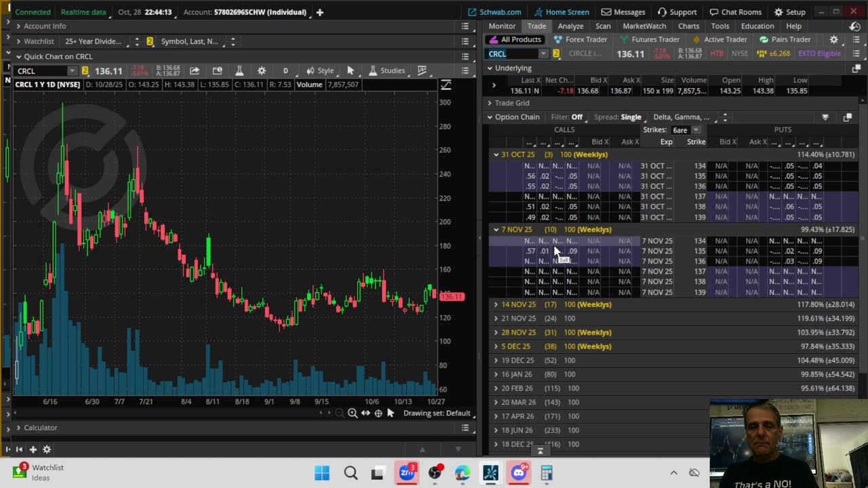This screenshot has width=868, height=488.
Task: Open the Account Info panel menu icon
Action: pyautogui.click(x=465, y=26)
